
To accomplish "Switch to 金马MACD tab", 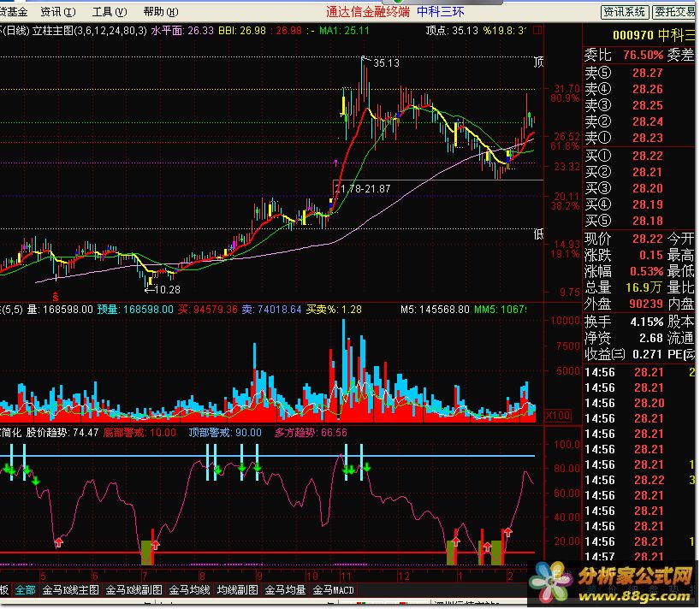I will click(x=333, y=590).
